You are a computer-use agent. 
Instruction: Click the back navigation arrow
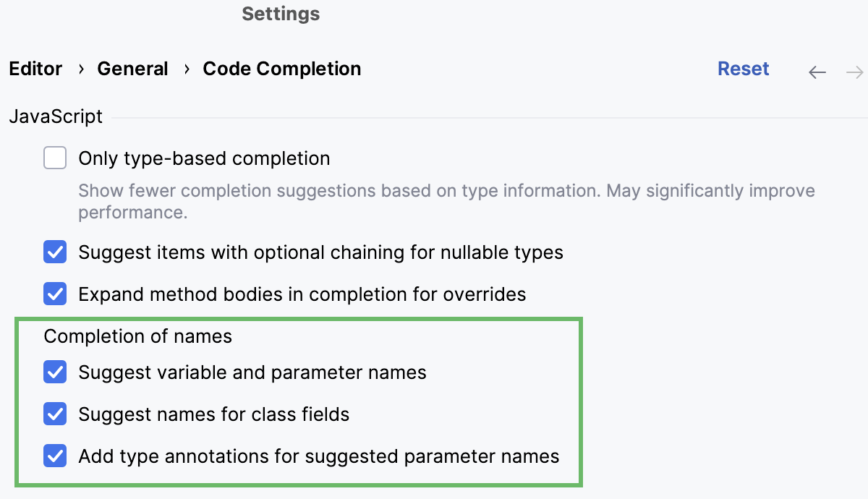[817, 72]
